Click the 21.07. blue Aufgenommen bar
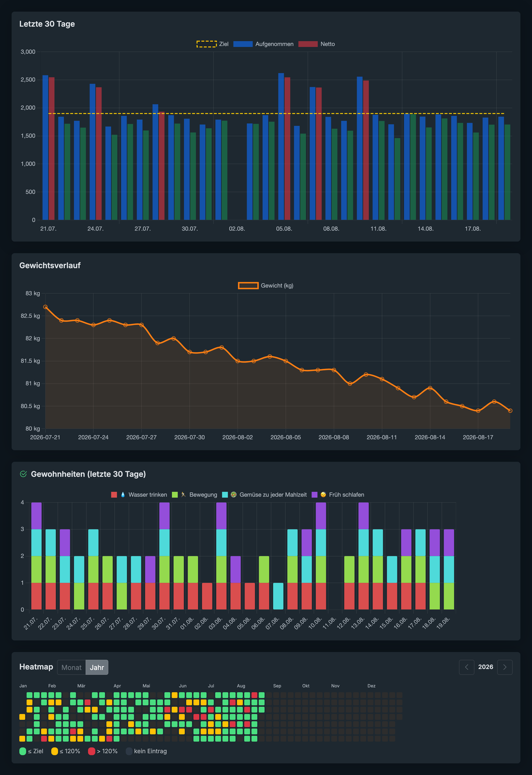Viewport: 532px width, 775px height. (45, 148)
